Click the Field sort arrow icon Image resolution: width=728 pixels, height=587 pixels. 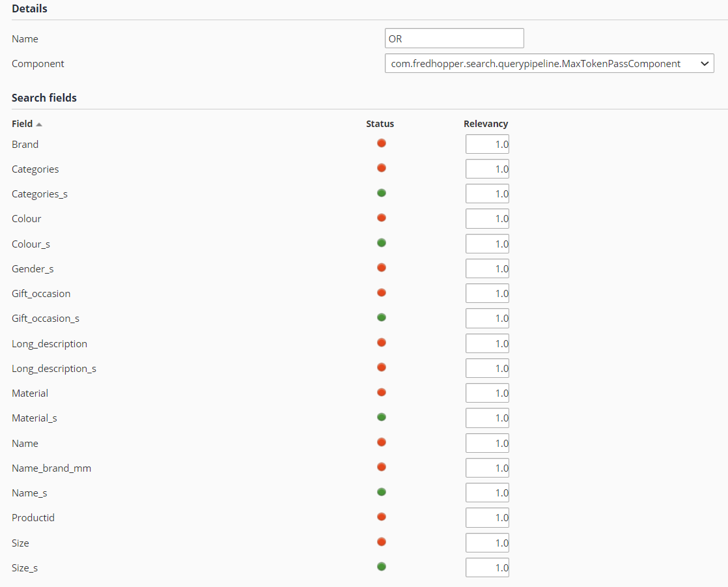pos(39,124)
